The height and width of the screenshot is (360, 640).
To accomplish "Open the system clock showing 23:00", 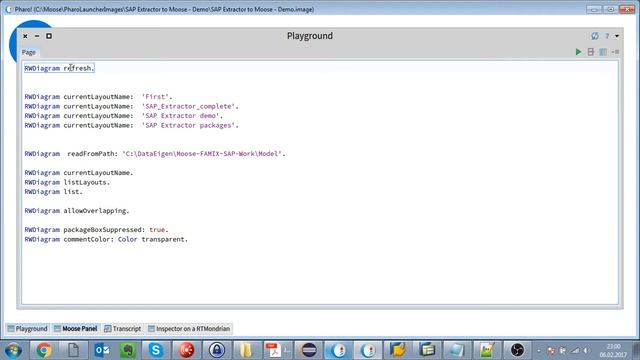I will coord(613,351).
